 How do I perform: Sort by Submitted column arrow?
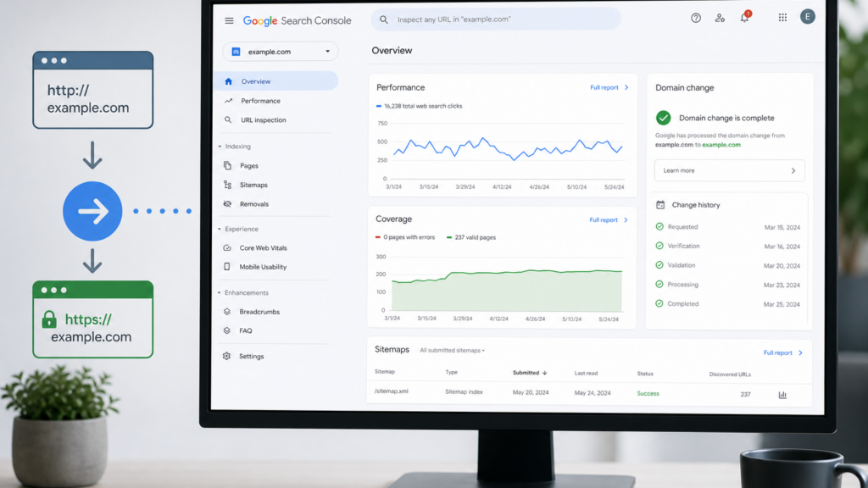tap(545, 373)
